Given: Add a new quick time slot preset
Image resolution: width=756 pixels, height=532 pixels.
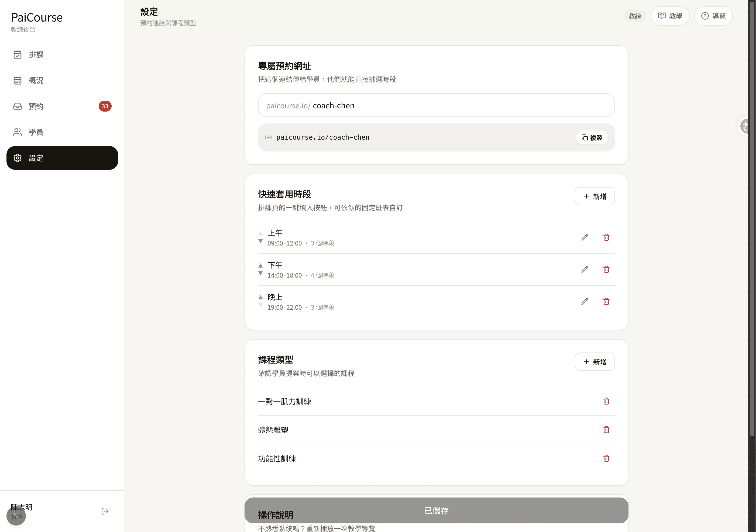Looking at the screenshot, I should 595,196.
